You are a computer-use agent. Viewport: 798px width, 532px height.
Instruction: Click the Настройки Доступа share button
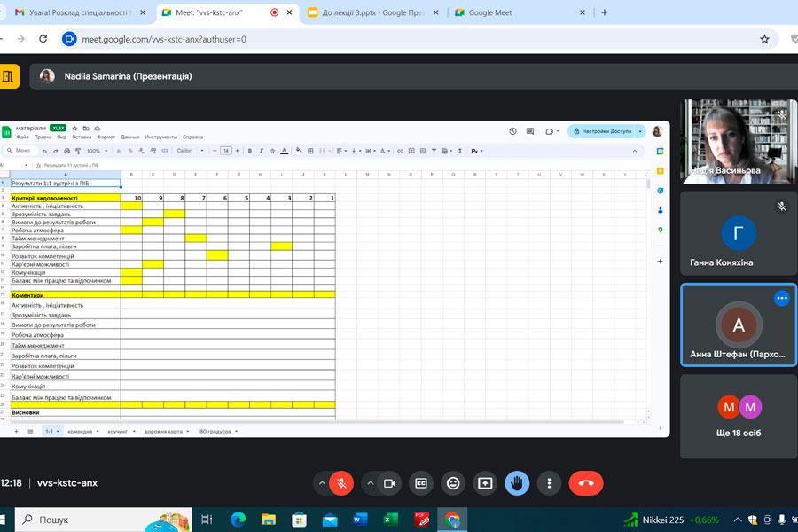pyautogui.click(x=603, y=131)
